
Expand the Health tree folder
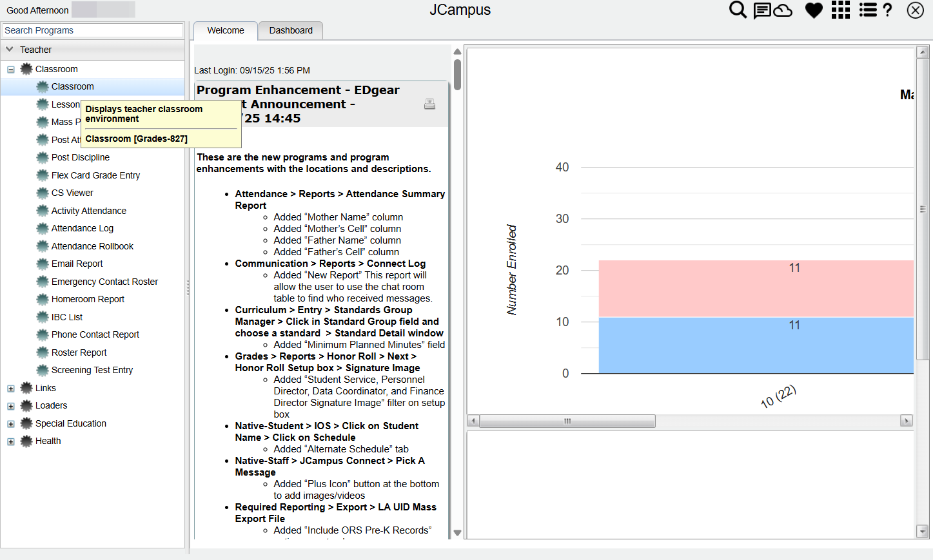point(11,441)
